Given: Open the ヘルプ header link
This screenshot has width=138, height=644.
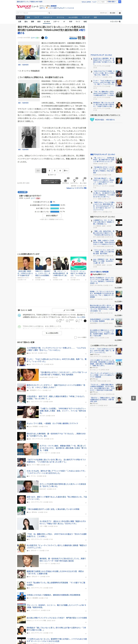Looking at the screenshot, I should (x=94, y=2).
